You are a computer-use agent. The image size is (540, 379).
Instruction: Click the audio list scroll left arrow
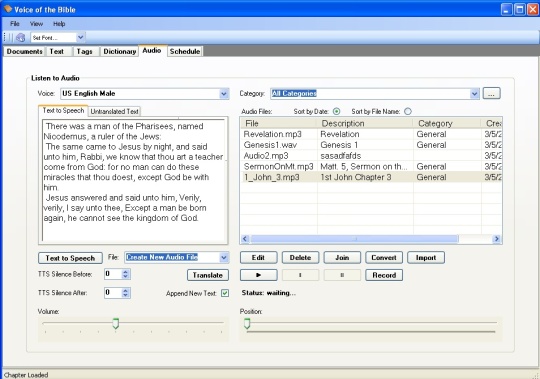245,239
